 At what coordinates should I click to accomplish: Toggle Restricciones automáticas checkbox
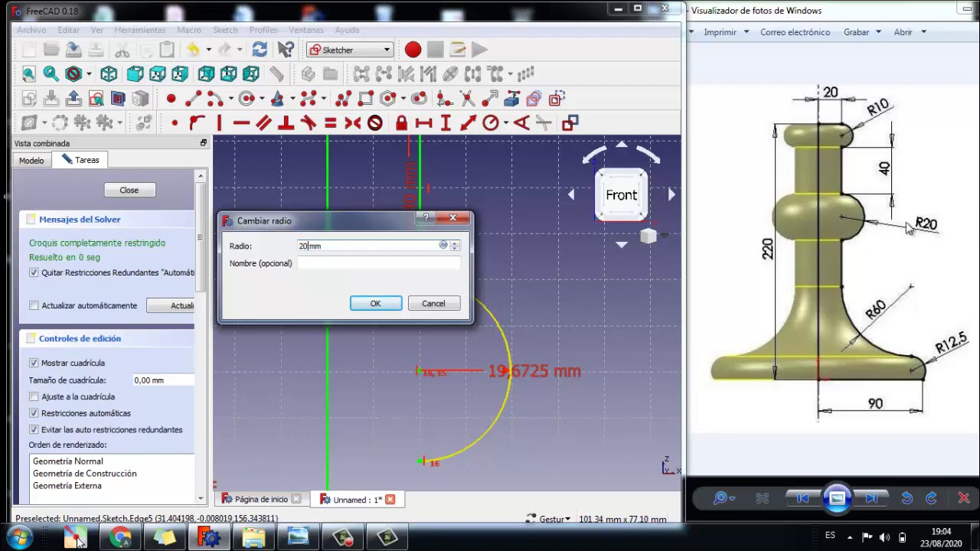[x=34, y=413]
